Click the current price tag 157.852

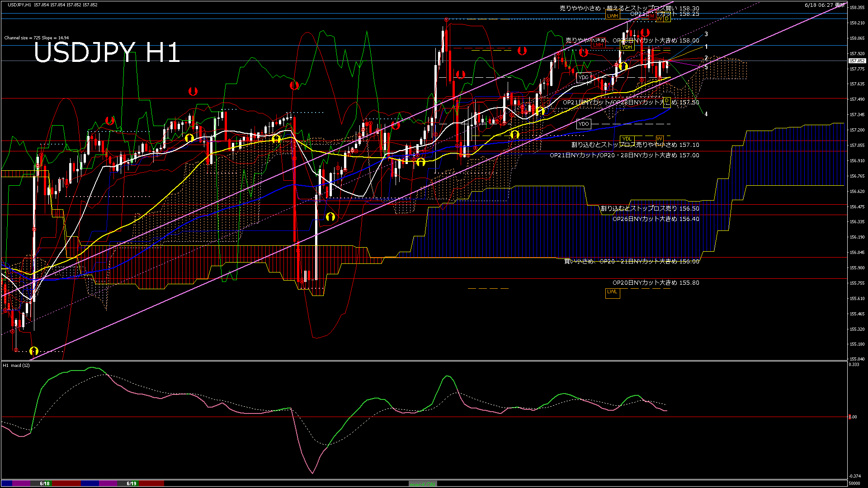[857, 61]
